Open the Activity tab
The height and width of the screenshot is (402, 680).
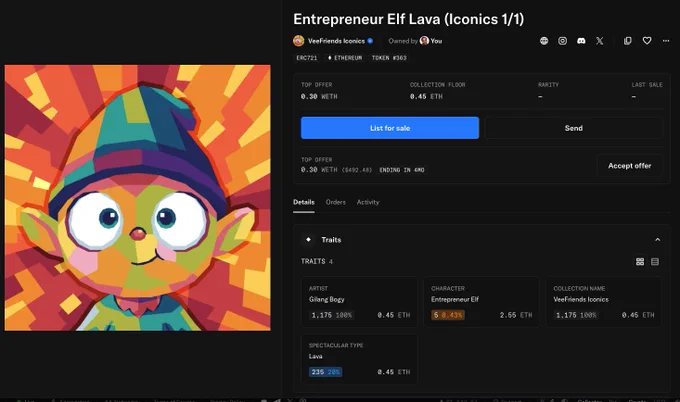click(x=368, y=202)
